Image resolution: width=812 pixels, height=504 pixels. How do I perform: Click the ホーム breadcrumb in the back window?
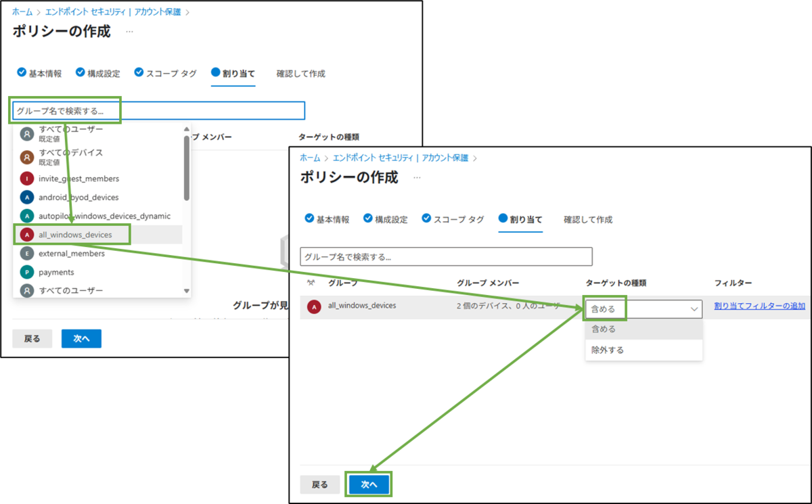[22, 12]
